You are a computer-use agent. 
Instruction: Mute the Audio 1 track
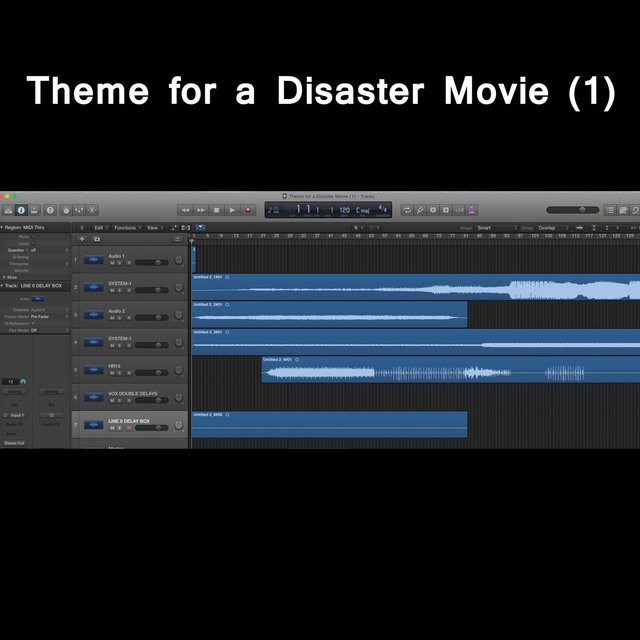112,263
